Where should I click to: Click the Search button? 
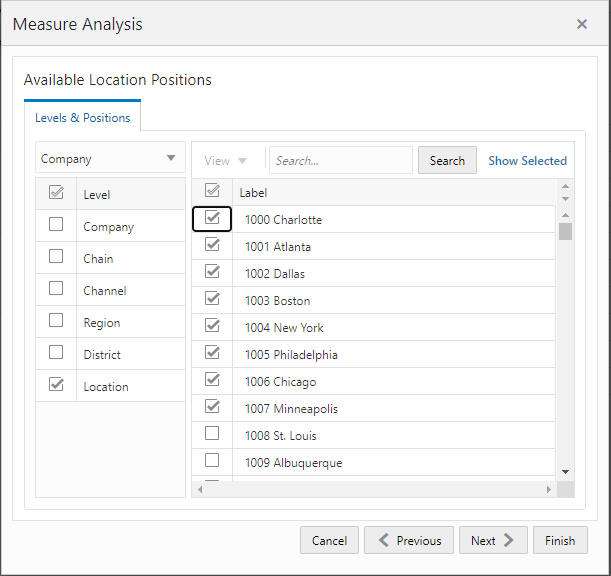point(447,160)
